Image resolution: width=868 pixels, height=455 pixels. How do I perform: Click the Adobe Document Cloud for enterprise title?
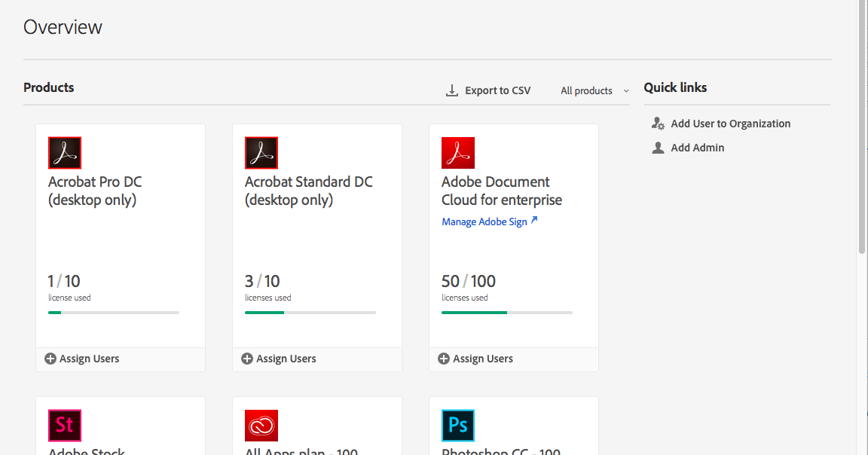(x=502, y=191)
